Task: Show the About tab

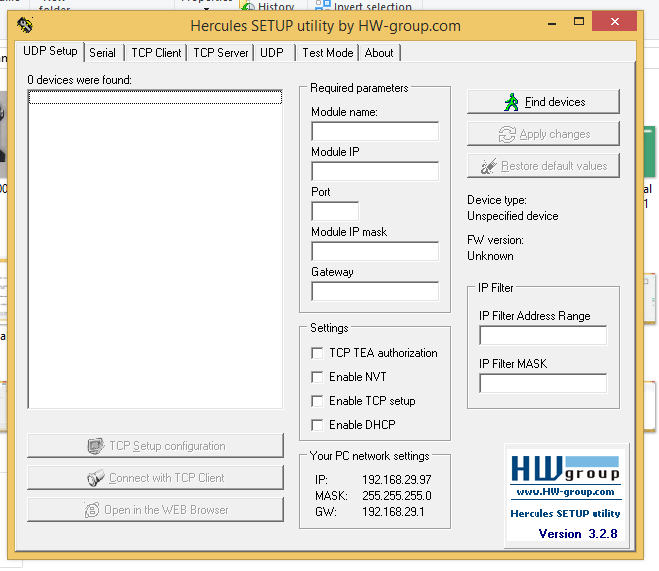Action: click(x=379, y=53)
